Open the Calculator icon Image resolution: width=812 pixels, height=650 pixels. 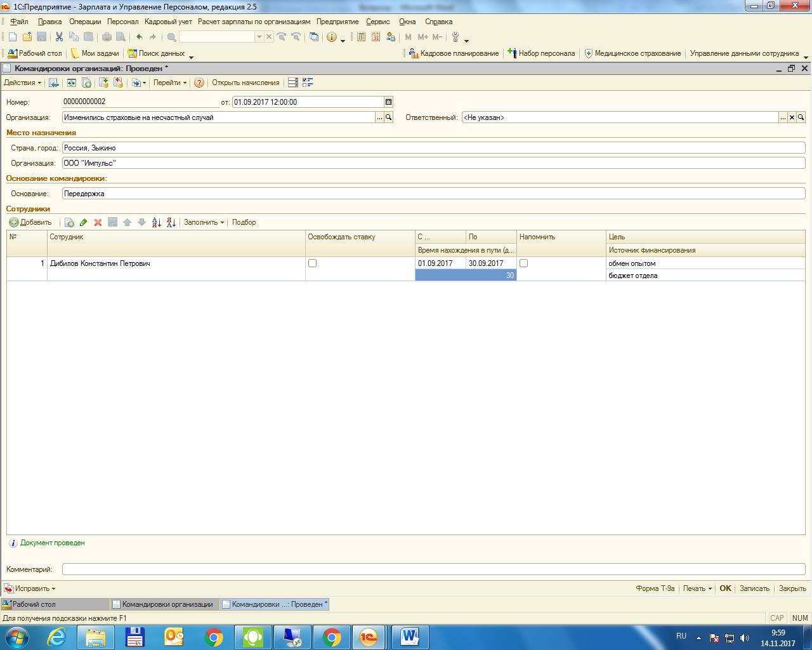[x=361, y=37]
